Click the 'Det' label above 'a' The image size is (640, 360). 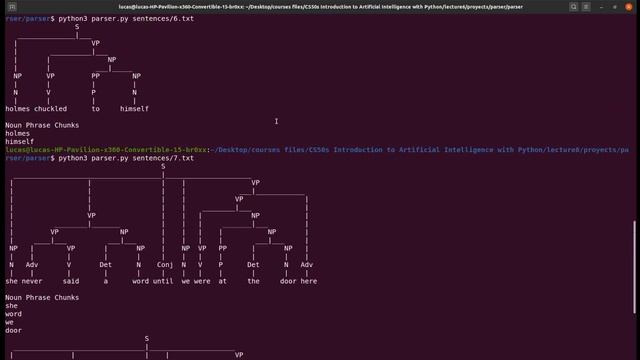click(x=105, y=264)
